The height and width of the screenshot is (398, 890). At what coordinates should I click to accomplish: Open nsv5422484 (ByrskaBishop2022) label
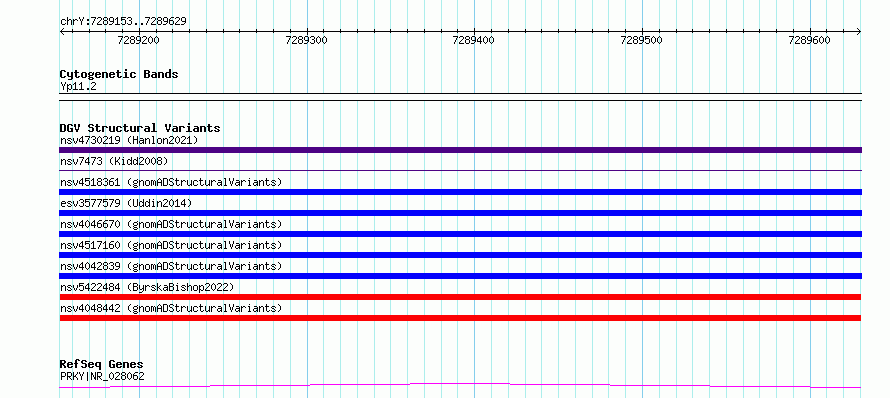tap(147, 287)
